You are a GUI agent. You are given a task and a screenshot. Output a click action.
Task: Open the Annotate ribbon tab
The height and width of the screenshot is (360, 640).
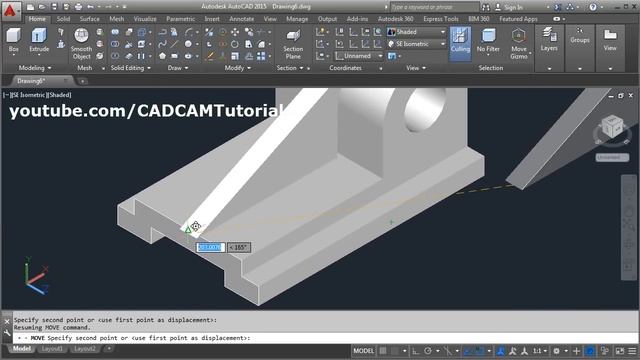pyautogui.click(x=241, y=19)
